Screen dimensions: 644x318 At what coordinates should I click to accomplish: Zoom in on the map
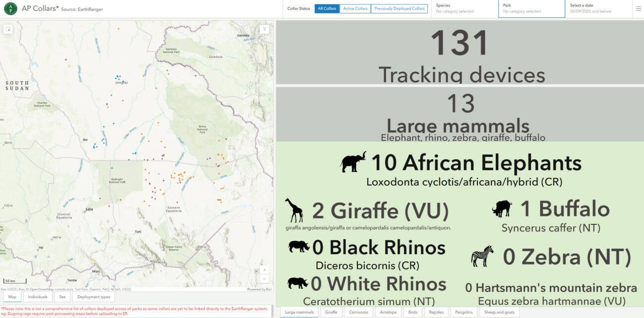[265, 270]
